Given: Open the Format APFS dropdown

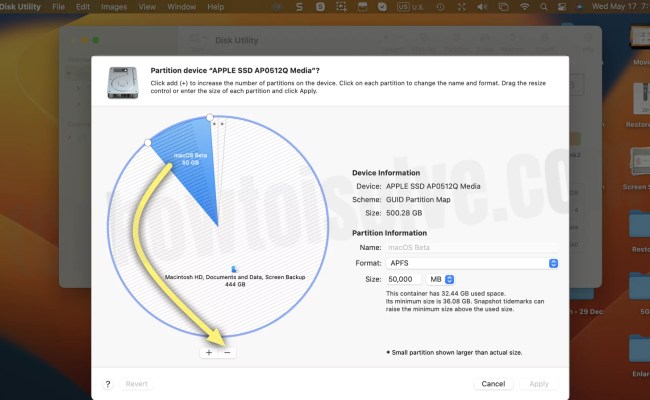Looking at the screenshot, I should (472, 263).
